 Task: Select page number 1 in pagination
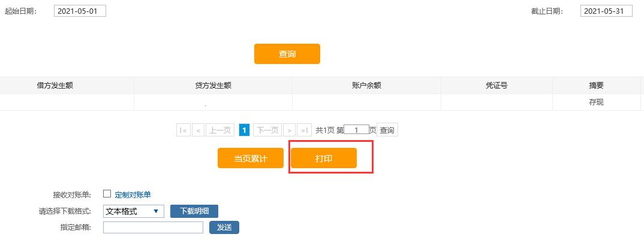(244, 130)
